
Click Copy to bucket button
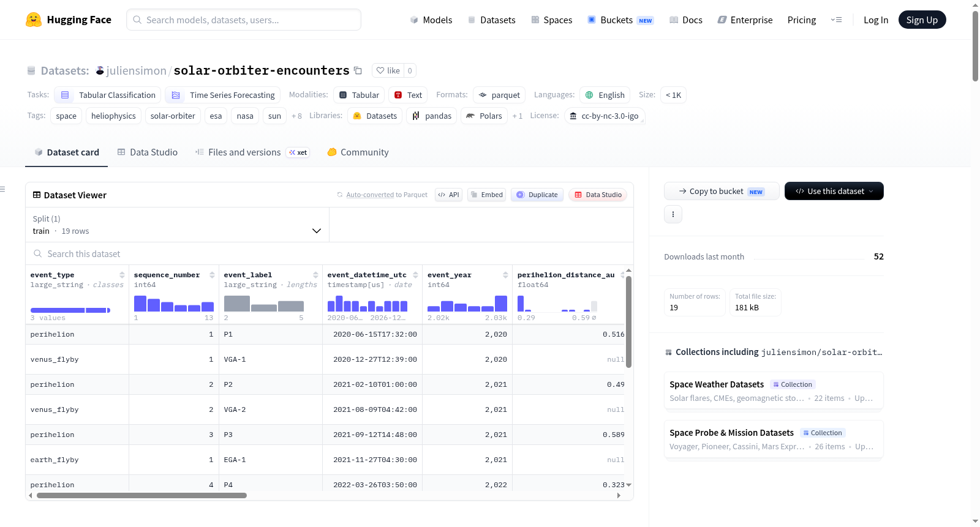click(722, 191)
